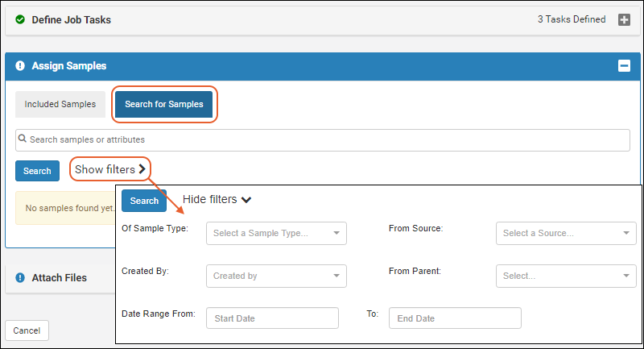
Task: Click the magnifier icon in the search box
Action: pos(23,139)
